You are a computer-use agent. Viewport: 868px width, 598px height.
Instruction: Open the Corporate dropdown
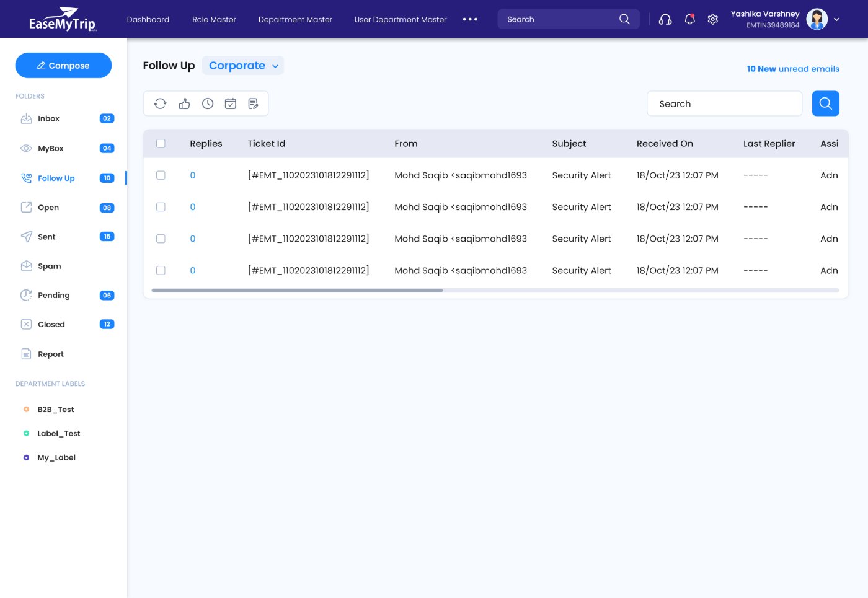(x=243, y=66)
